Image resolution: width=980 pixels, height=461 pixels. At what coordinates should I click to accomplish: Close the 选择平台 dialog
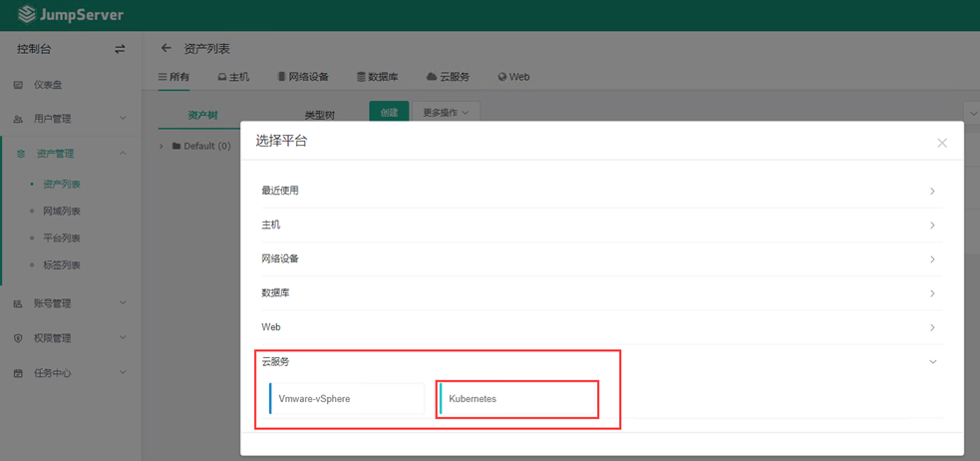click(x=942, y=144)
